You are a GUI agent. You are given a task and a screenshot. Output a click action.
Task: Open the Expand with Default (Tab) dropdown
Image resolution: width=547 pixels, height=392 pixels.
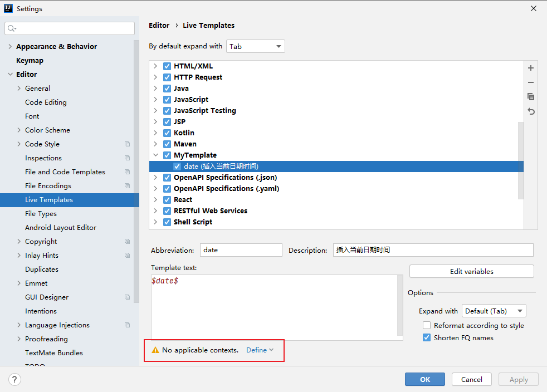[x=494, y=311]
